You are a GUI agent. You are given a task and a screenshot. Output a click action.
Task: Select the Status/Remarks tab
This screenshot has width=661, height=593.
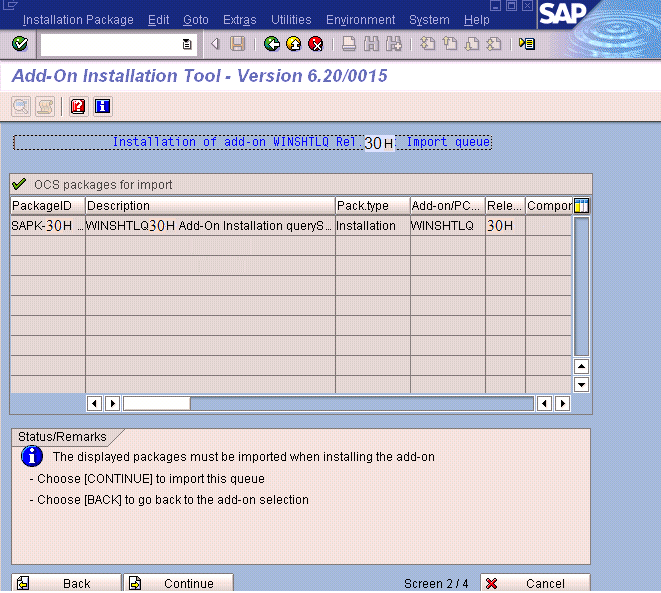(x=62, y=437)
